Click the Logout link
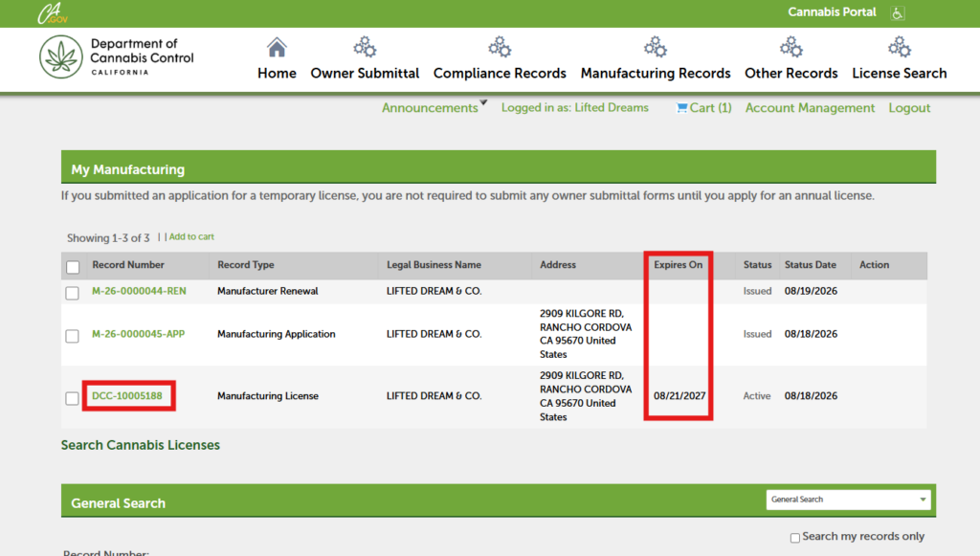 click(909, 108)
